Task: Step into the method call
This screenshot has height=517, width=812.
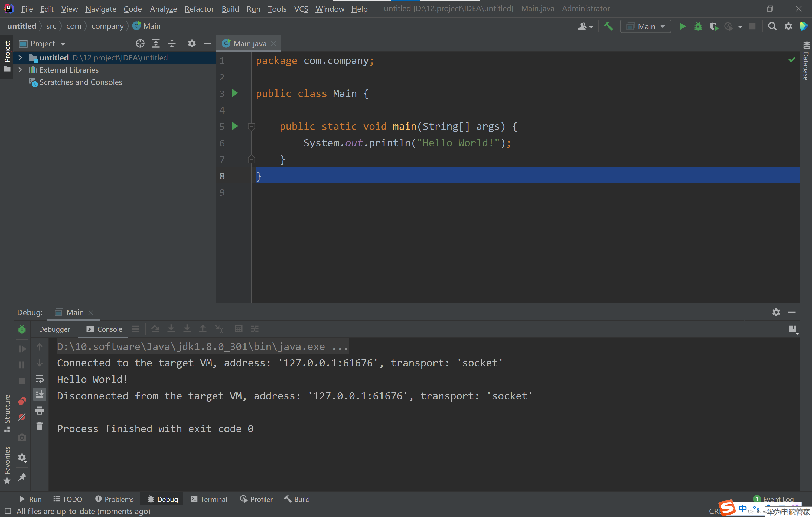Action: click(171, 328)
